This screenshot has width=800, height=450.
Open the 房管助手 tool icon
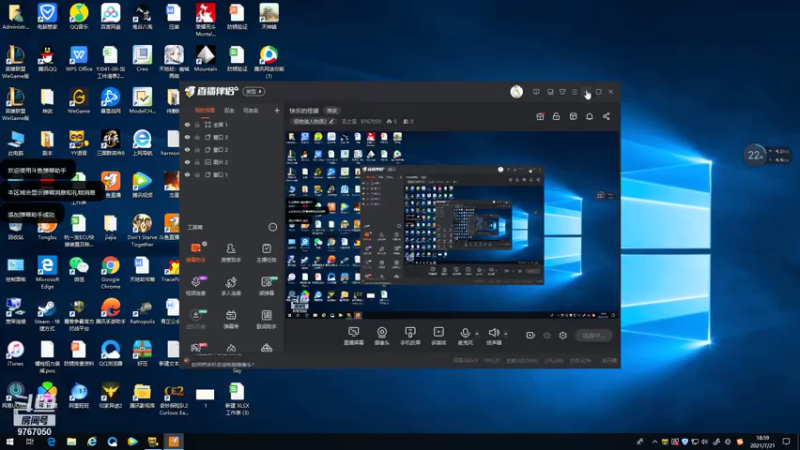click(x=231, y=252)
